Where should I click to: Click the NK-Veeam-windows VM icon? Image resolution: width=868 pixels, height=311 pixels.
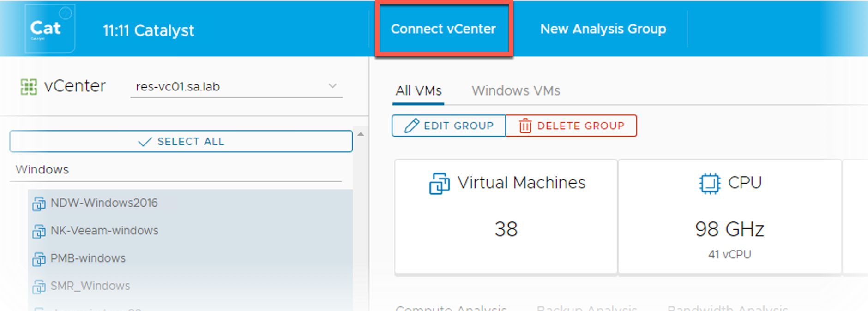pos(39,231)
